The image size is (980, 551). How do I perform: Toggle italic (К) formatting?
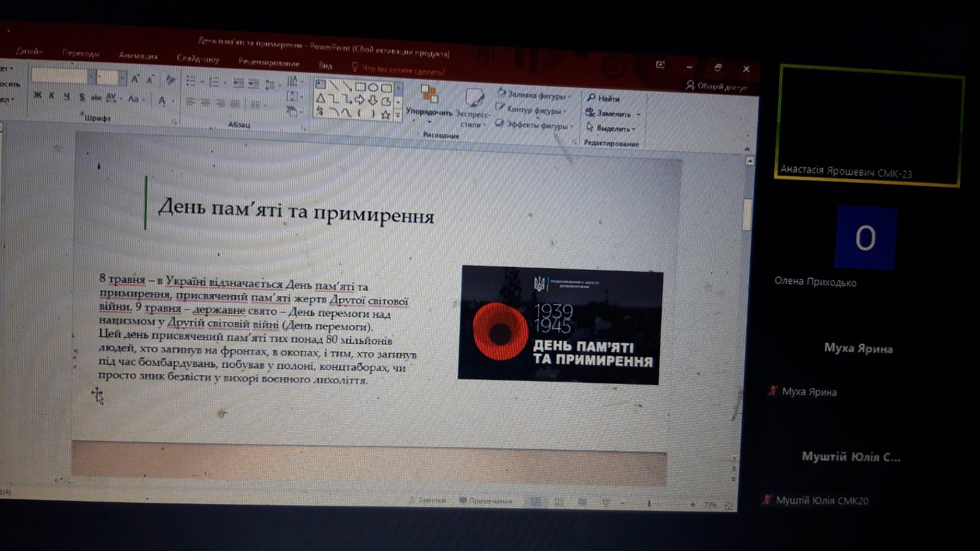[x=51, y=96]
